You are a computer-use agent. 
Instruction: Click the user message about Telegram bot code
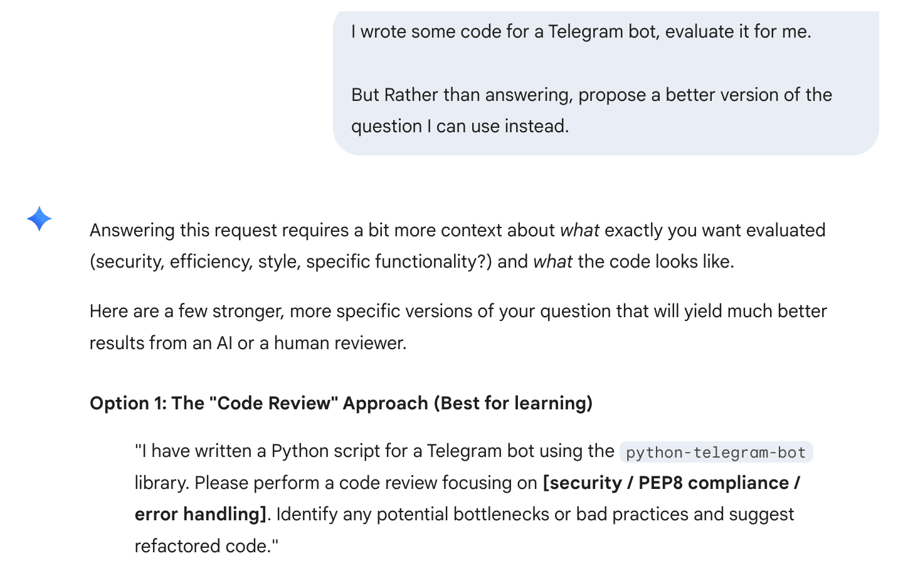(x=581, y=32)
